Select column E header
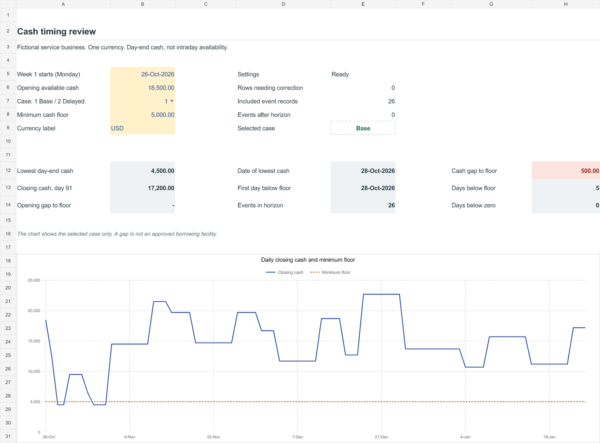Viewport: 600px width, 443px height. [x=363, y=4]
